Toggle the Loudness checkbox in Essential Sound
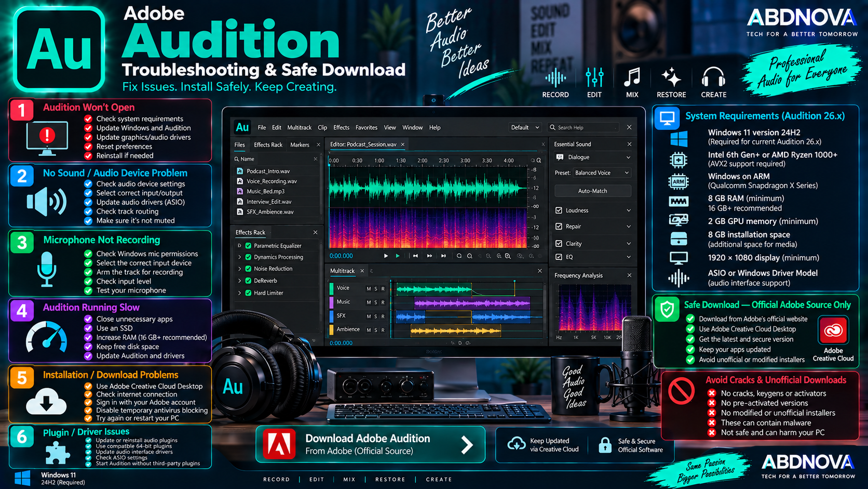Image resolution: width=868 pixels, height=489 pixels. click(x=559, y=210)
